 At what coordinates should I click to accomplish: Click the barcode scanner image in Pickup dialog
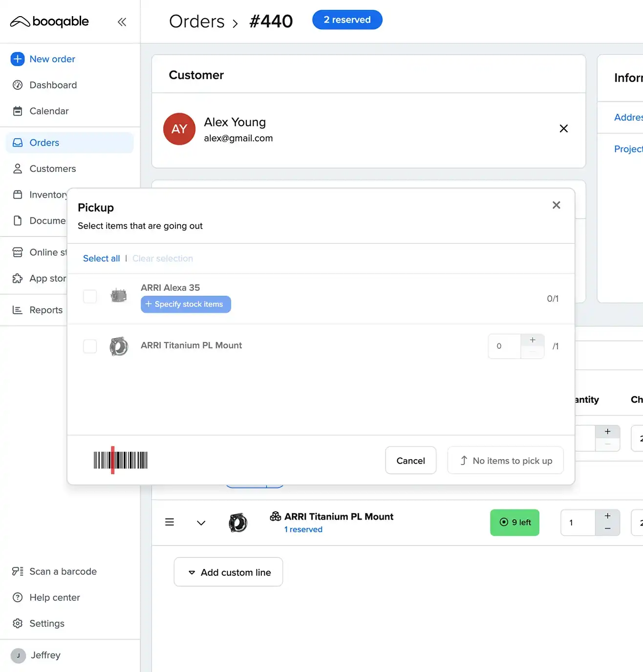tap(120, 460)
